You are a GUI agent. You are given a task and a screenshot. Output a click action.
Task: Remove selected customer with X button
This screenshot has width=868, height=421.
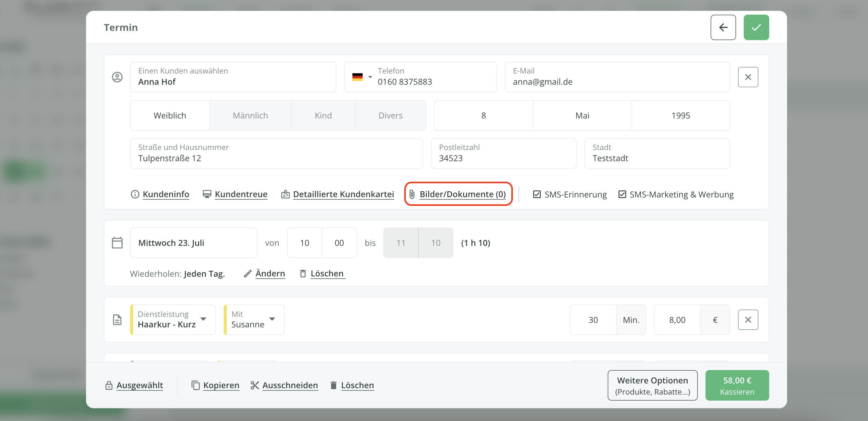pyautogui.click(x=748, y=77)
